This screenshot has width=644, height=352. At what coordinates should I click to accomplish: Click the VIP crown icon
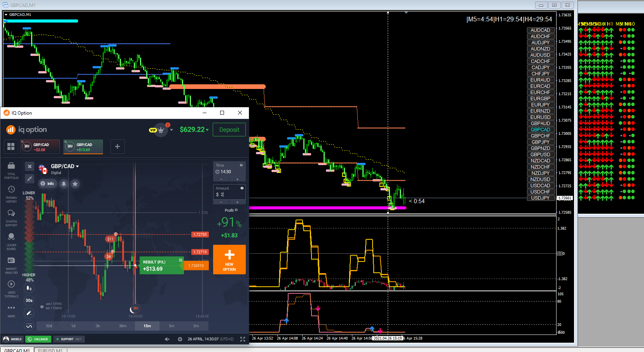pos(161,130)
